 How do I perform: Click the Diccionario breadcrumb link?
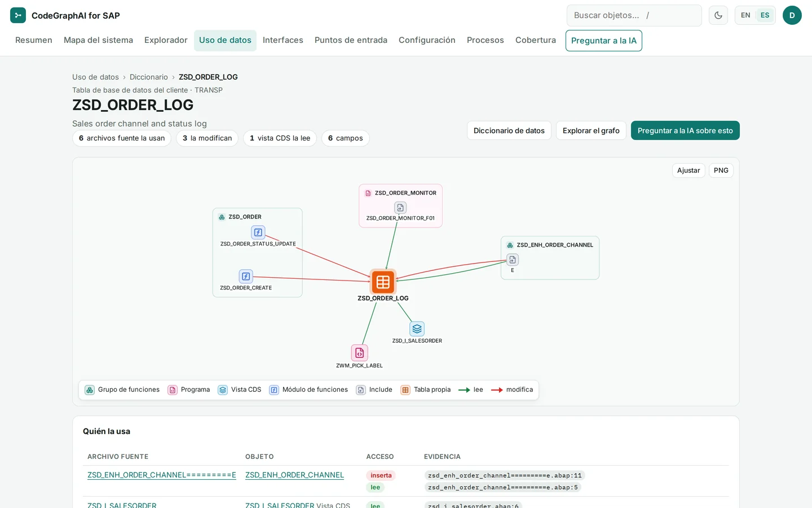tap(149, 77)
